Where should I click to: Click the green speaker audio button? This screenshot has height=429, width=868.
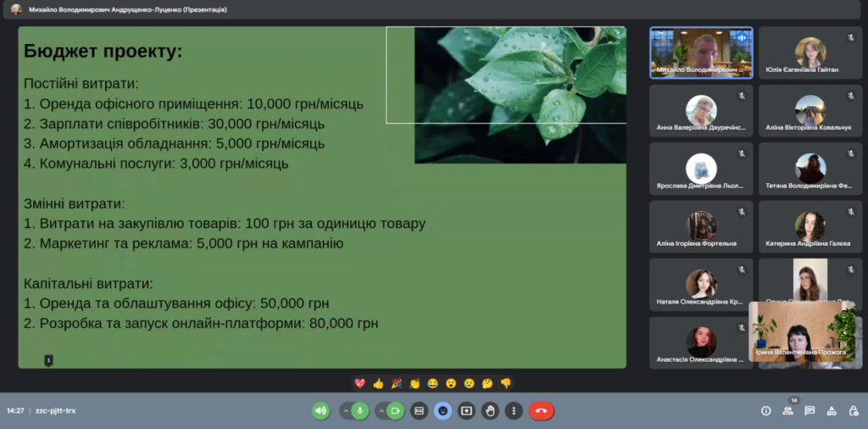tap(320, 410)
